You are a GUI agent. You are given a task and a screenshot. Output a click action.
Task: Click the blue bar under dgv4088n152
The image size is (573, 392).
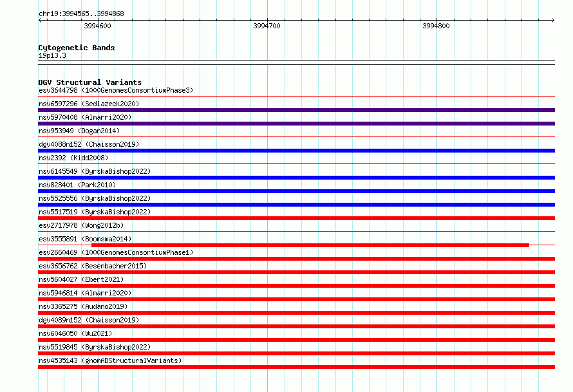click(296, 151)
